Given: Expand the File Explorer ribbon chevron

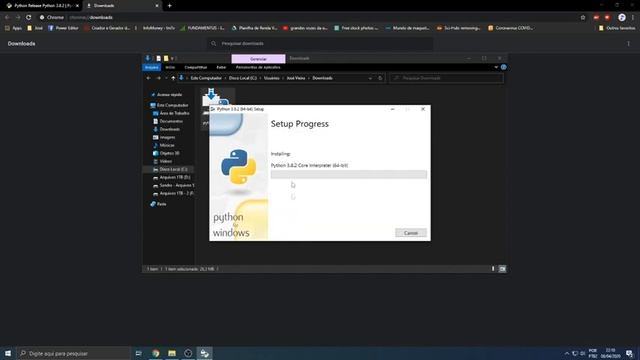Looking at the screenshot, I should pyautogui.click(x=496, y=67).
